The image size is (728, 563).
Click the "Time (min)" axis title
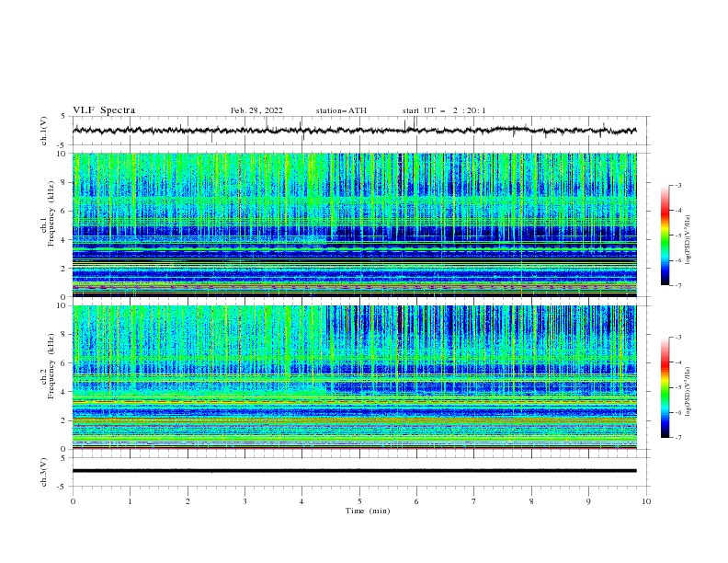click(368, 511)
